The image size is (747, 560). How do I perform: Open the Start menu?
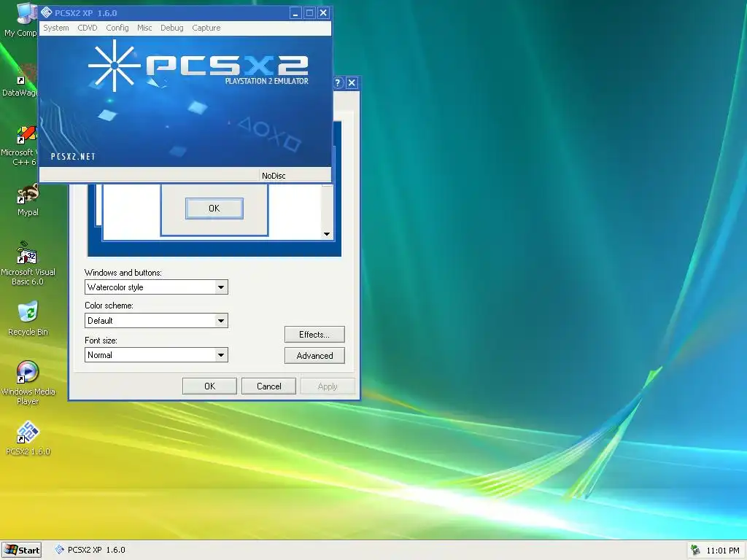coord(22,550)
